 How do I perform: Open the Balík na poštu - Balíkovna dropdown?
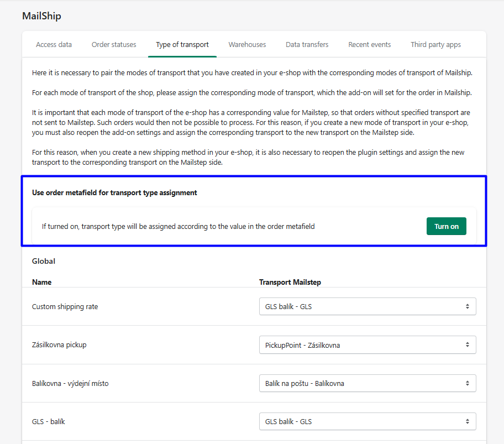pyautogui.click(x=368, y=383)
